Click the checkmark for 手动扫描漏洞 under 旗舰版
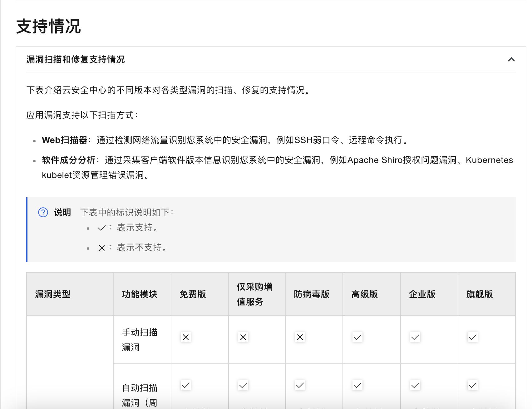 (473, 337)
